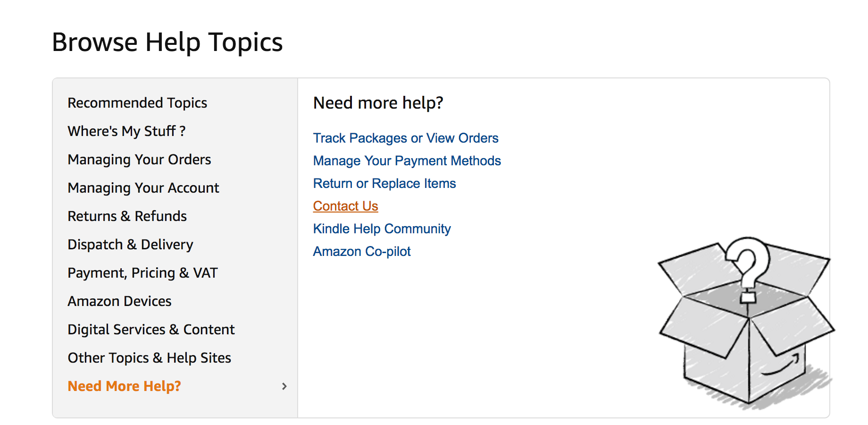The width and height of the screenshot is (868, 425).
Task: Open Digital Services & Content topic
Action: [151, 330]
